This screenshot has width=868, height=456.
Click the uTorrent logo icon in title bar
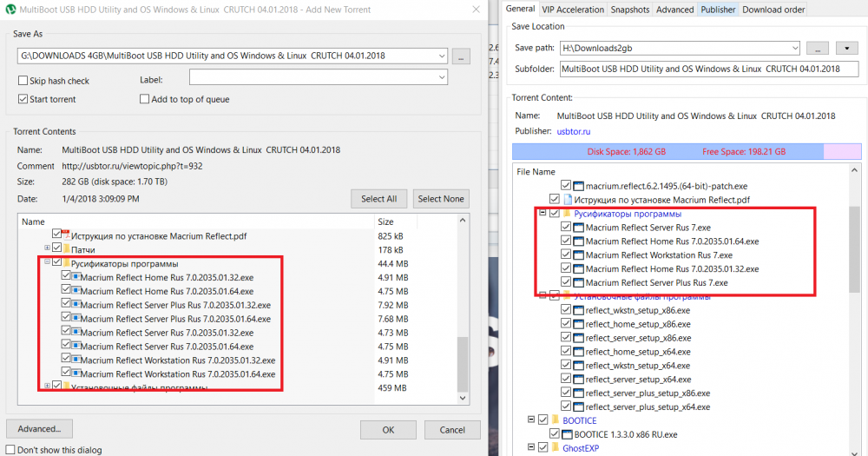coord(10,10)
